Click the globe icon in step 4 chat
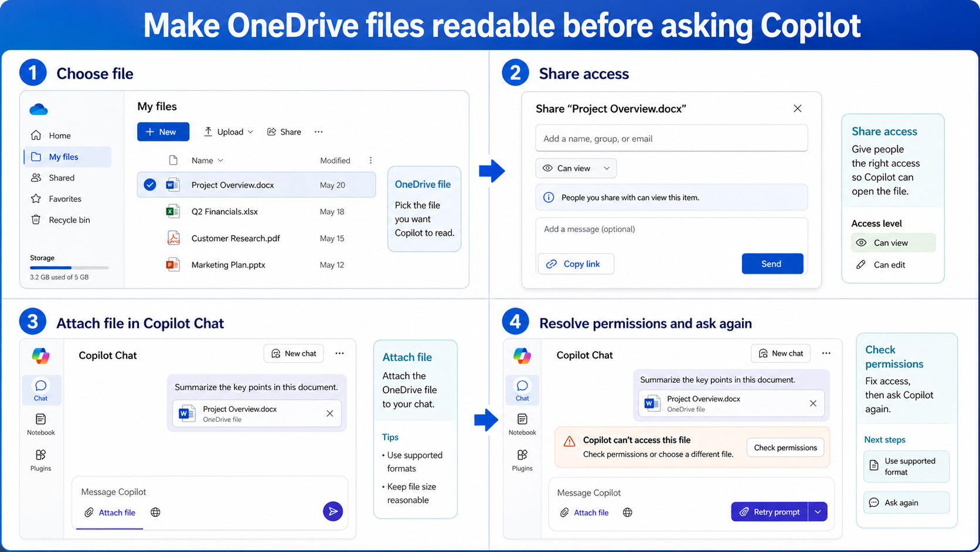The height and width of the screenshot is (552, 980). tap(628, 512)
